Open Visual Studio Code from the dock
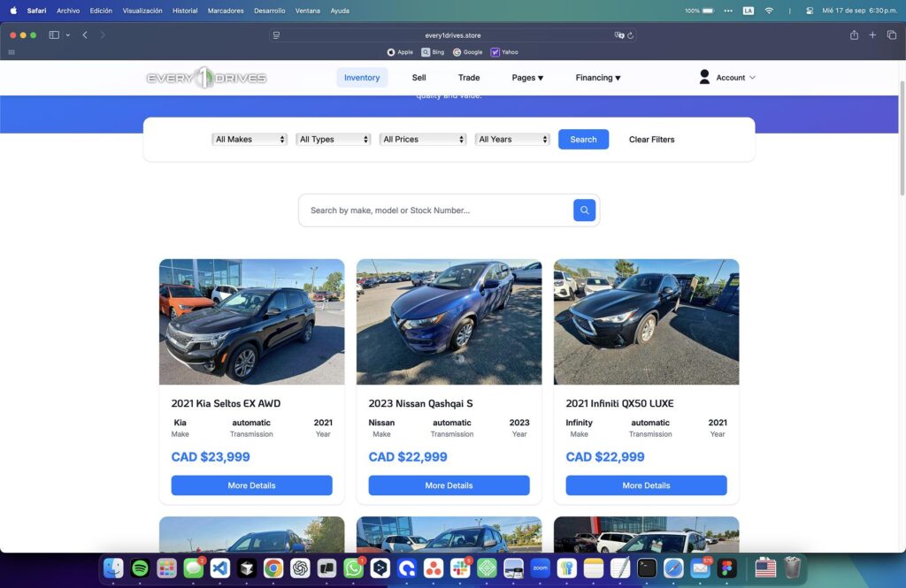The width and height of the screenshot is (906, 588). point(220,569)
